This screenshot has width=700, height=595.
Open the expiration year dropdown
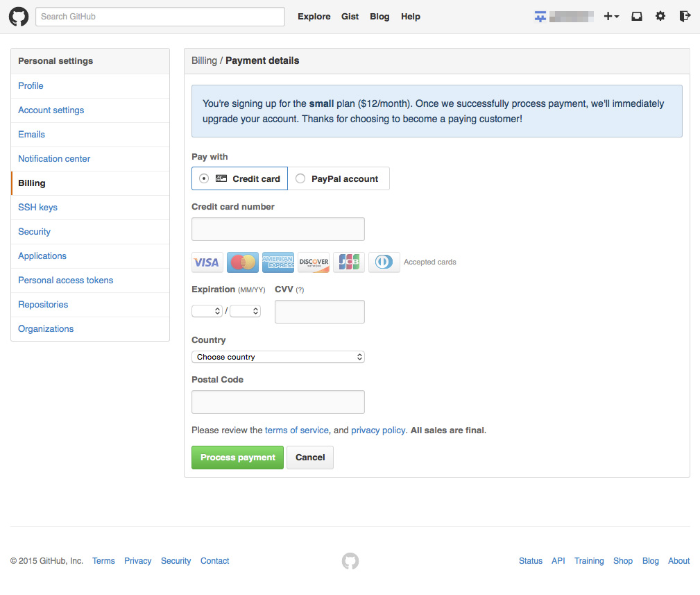pos(245,311)
